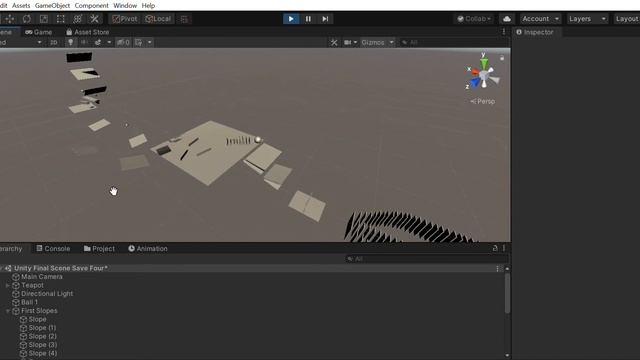
Task: Switch to the Game tab
Action: pos(38,32)
